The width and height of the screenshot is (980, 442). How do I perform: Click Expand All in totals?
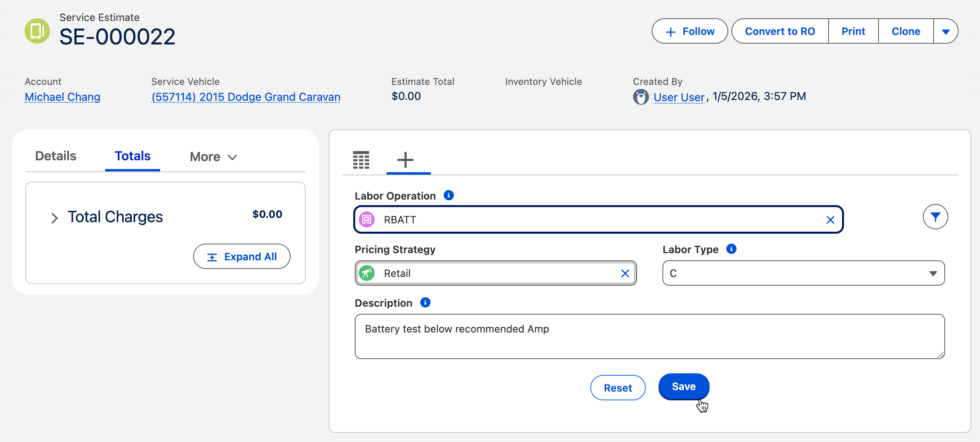(242, 257)
